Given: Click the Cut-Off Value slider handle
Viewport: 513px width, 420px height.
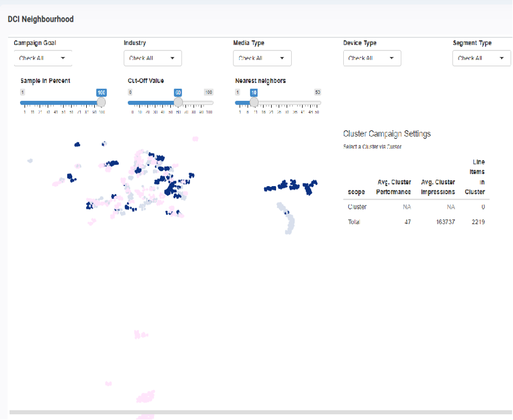Looking at the screenshot, I should pyautogui.click(x=178, y=102).
